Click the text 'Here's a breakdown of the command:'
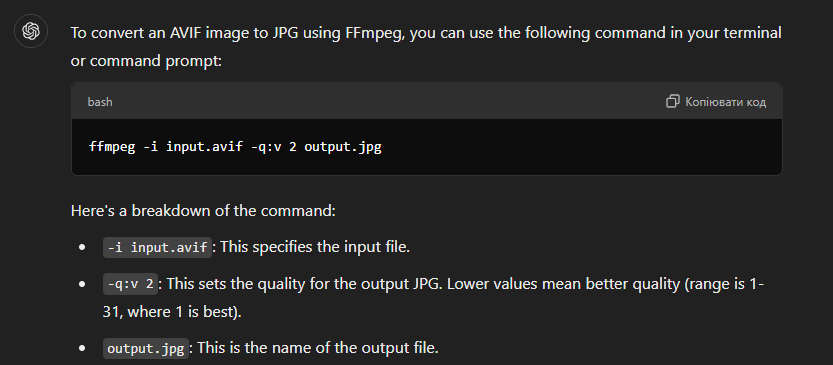Screen dimensions: 833x365 point(203,211)
